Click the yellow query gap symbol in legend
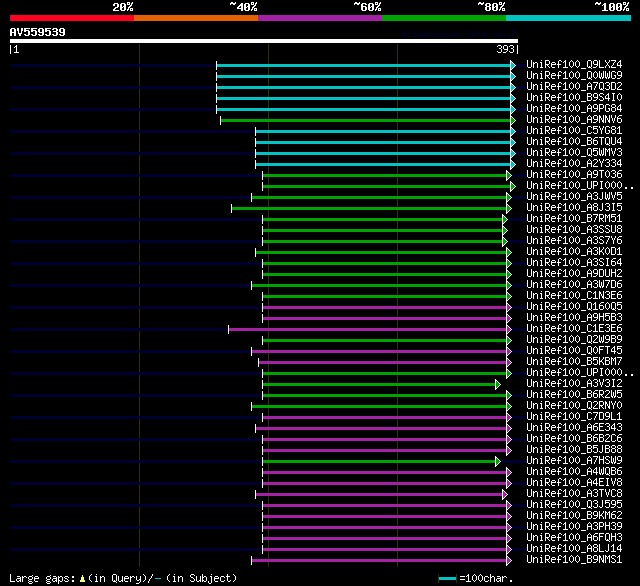The height and width of the screenshot is (586, 640). 82,579
